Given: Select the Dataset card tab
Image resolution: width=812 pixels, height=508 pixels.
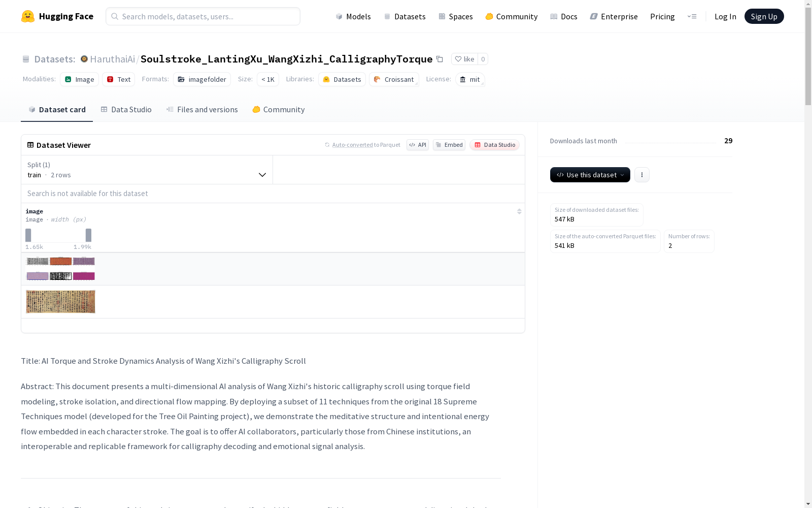Looking at the screenshot, I should (57, 110).
